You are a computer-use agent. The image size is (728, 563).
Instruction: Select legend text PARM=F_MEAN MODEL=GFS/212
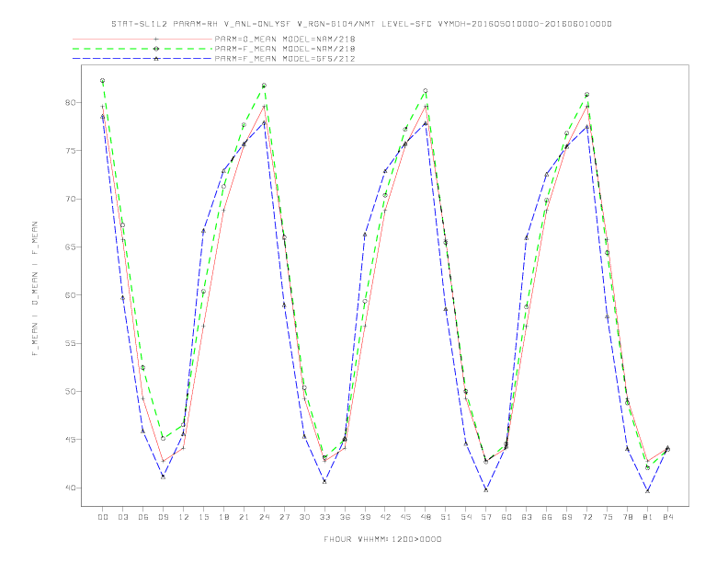[x=285, y=59]
